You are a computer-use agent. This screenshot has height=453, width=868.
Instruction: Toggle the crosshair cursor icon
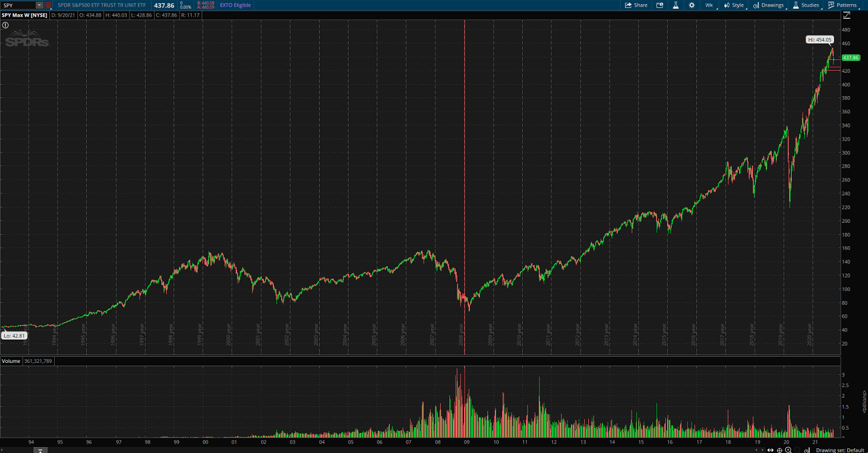click(779, 450)
